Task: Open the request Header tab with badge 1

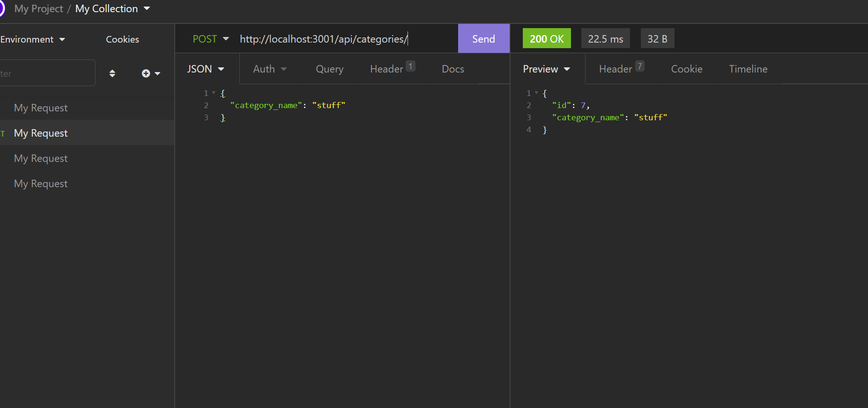Action: tap(393, 68)
